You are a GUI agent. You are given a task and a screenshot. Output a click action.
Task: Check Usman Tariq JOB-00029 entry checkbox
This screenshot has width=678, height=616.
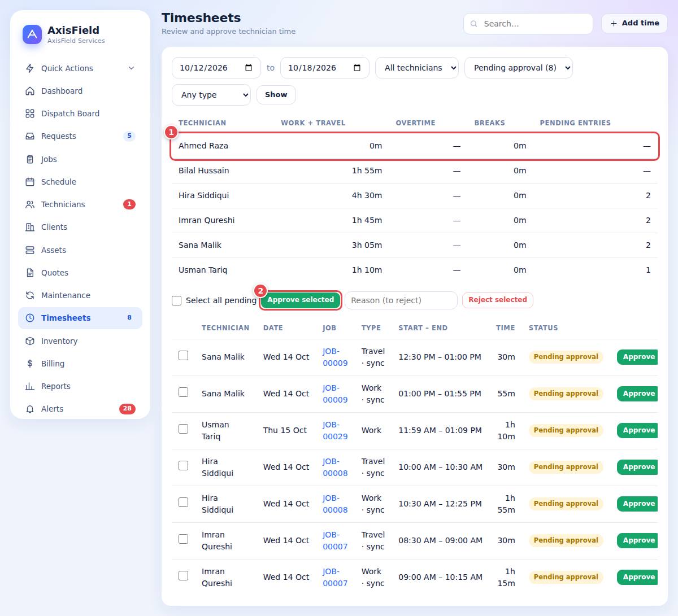pos(183,429)
